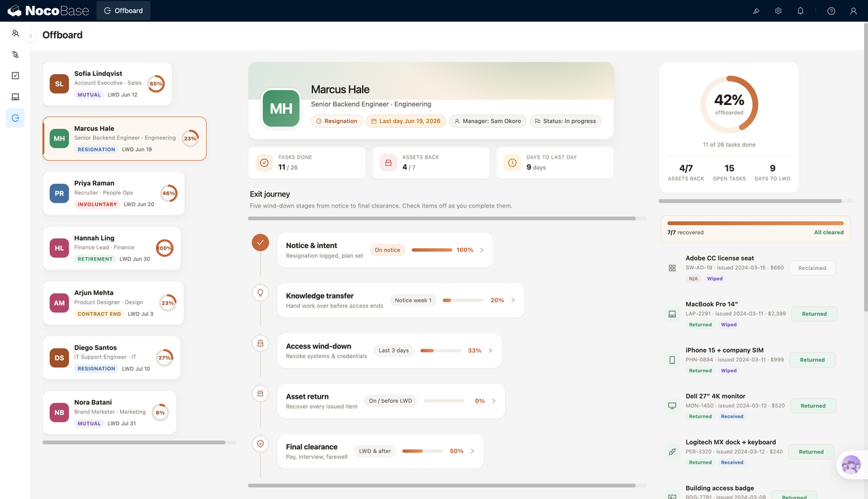Click Nora Batani's NB avatar
This screenshot has height=499, width=868.
tap(59, 413)
